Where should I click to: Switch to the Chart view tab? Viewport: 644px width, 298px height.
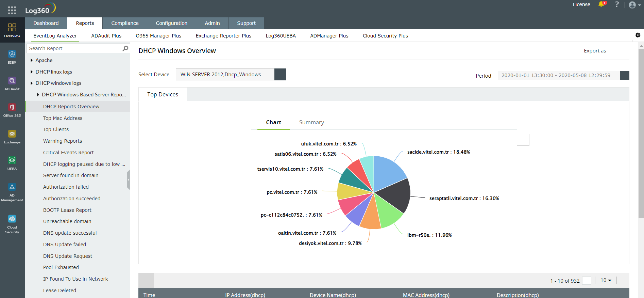(x=273, y=122)
